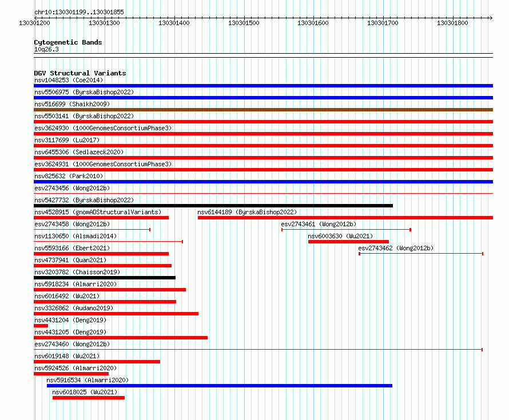
Task: Select the blue bar under nsv1048253
Action: pos(263,86)
